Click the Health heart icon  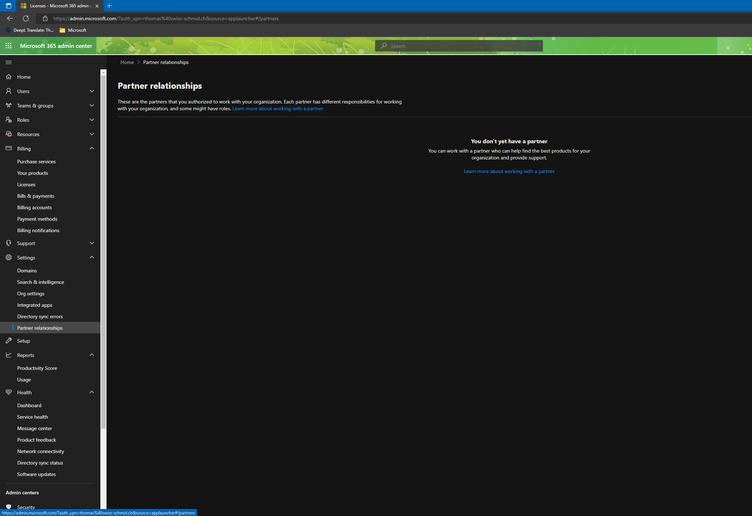pyautogui.click(x=9, y=392)
